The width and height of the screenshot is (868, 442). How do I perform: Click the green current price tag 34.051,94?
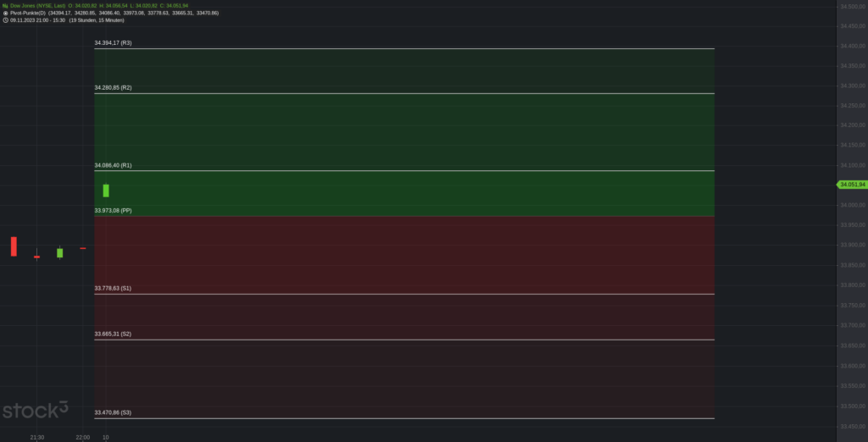pos(852,185)
